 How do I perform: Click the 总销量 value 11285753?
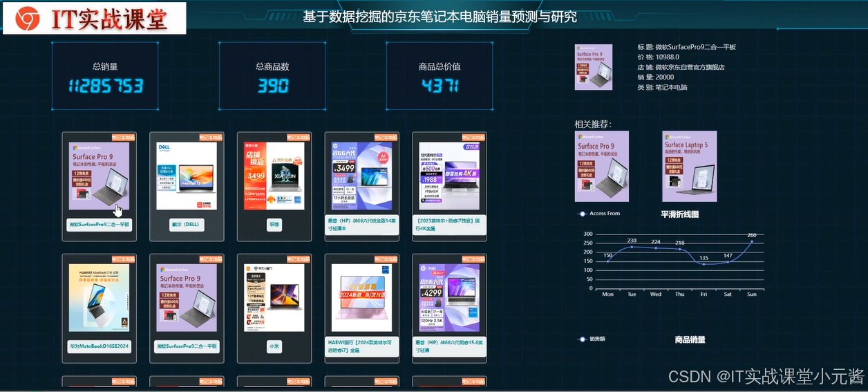coord(105,86)
